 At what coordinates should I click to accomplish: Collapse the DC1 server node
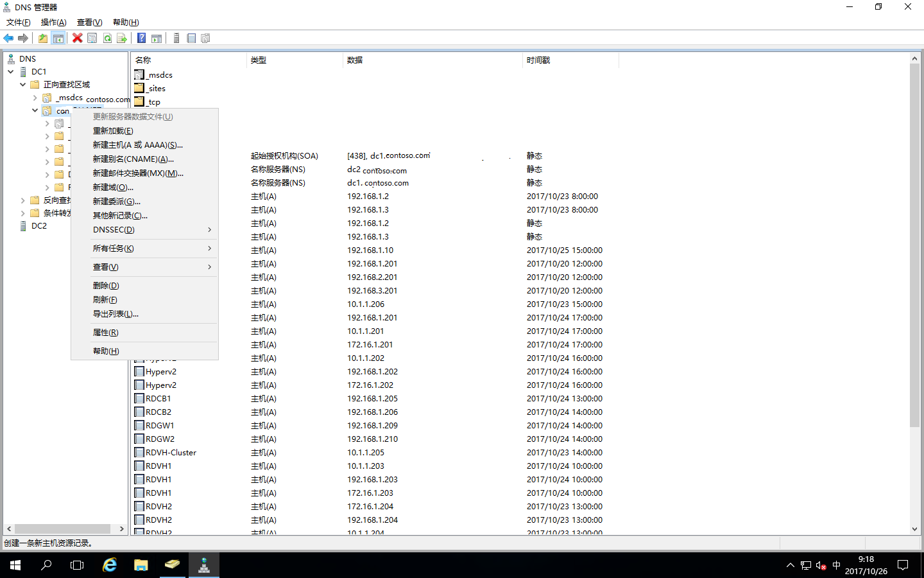10,72
